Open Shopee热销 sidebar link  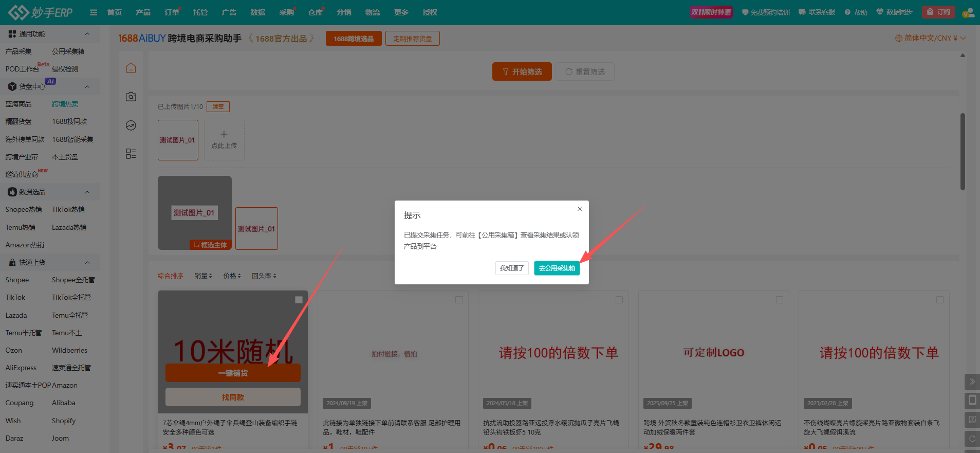(x=24, y=209)
